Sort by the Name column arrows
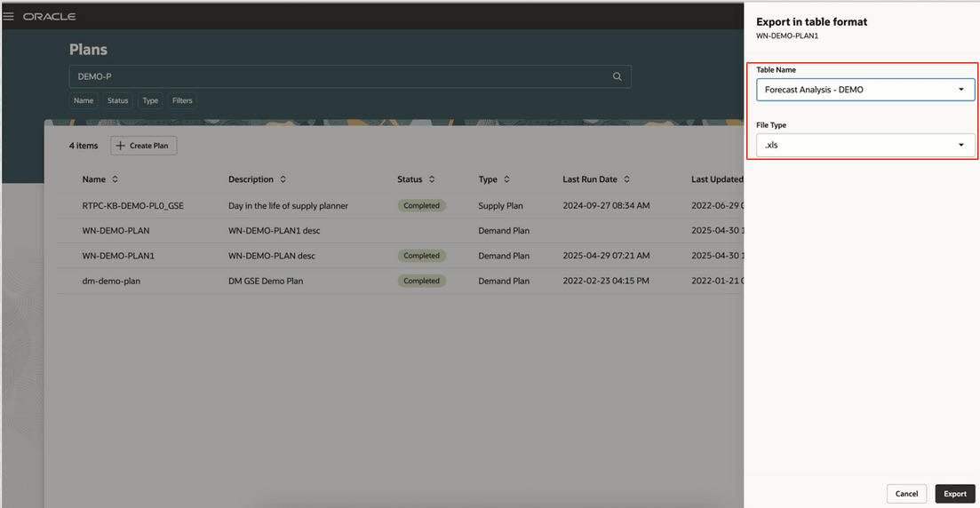This screenshot has width=980, height=508. coord(115,179)
